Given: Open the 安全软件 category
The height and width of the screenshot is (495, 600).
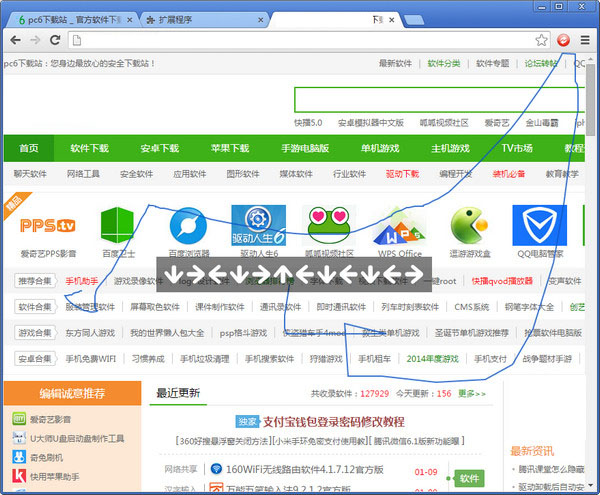Looking at the screenshot, I should pyautogui.click(x=136, y=174).
